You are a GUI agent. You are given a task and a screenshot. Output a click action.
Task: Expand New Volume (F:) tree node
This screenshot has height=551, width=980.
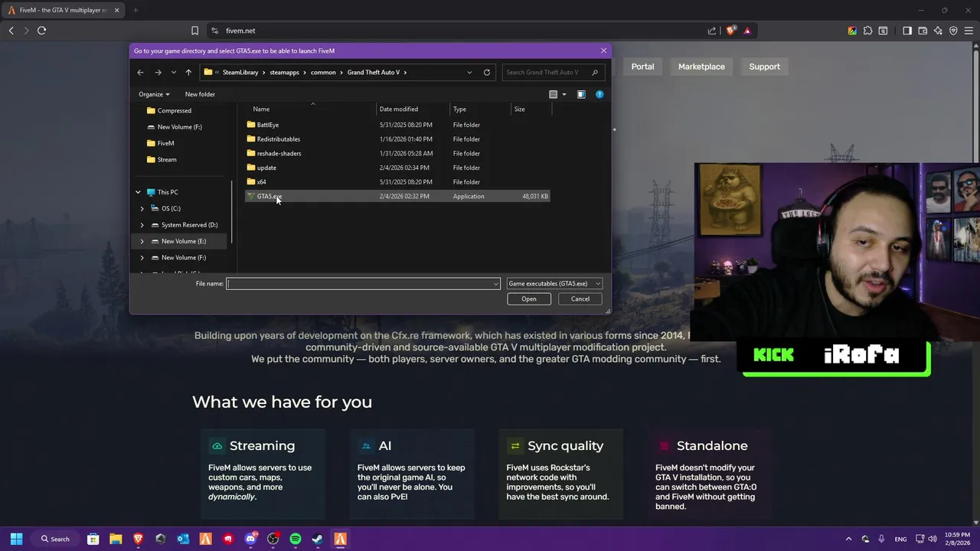coord(142,257)
